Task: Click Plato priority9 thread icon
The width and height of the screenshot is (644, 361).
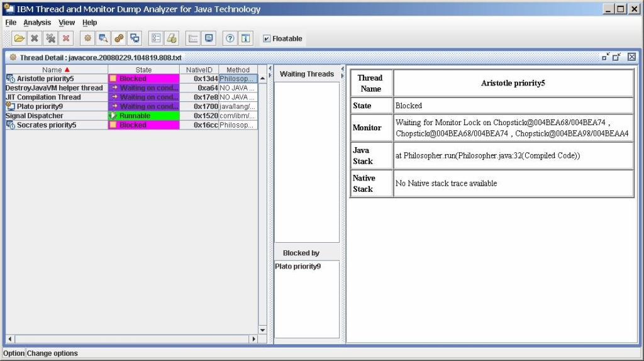Action: coord(11,106)
